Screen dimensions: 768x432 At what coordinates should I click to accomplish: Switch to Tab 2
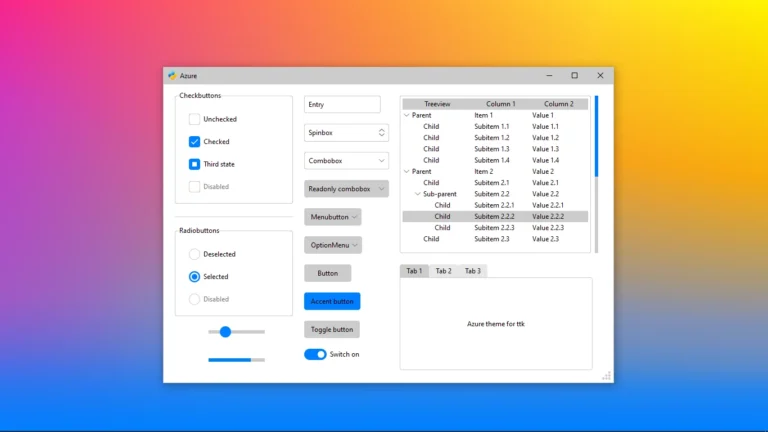pos(444,271)
